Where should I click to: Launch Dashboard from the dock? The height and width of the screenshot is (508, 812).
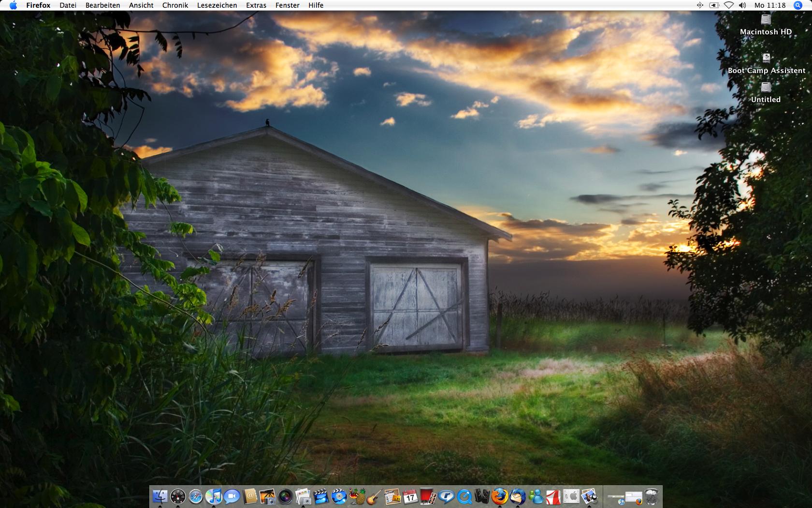[x=178, y=496]
